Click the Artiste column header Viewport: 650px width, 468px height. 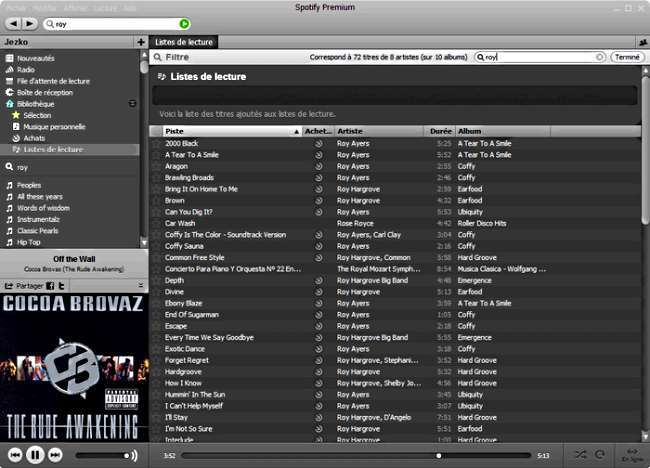(x=379, y=131)
